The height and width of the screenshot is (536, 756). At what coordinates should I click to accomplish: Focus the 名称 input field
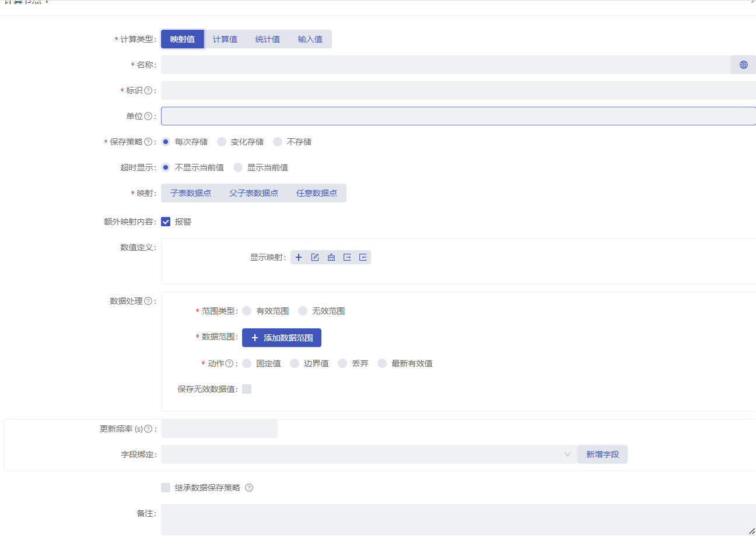click(x=446, y=65)
